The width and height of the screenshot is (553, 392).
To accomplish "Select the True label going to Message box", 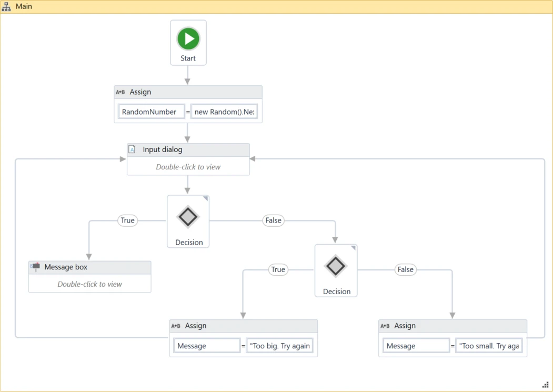I will [127, 220].
